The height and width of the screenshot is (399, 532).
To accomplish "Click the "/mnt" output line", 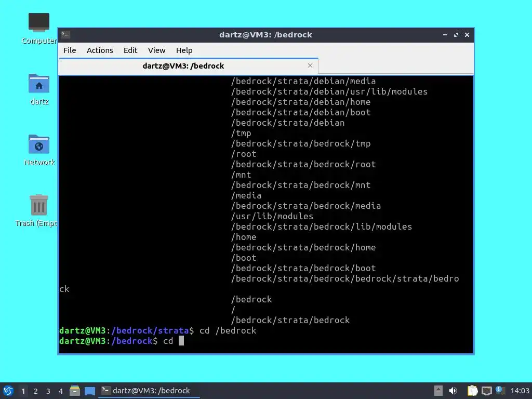I will click(x=241, y=175).
